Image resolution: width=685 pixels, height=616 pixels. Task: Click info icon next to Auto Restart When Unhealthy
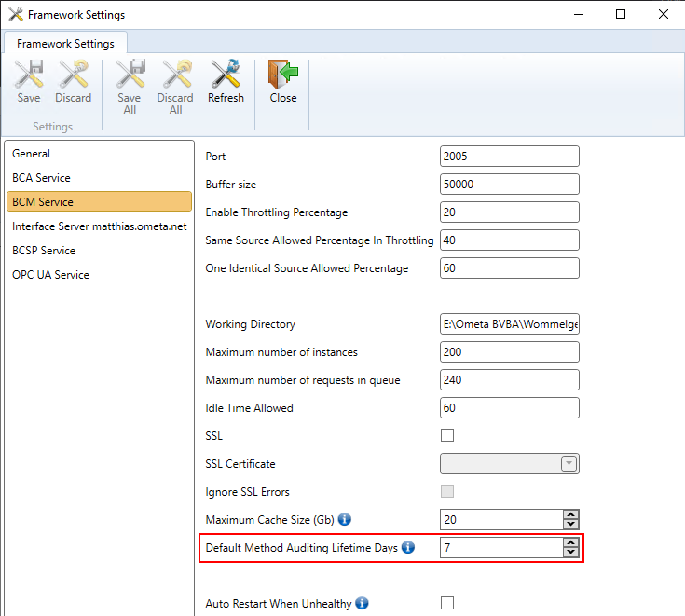click(x=362, y=603)
